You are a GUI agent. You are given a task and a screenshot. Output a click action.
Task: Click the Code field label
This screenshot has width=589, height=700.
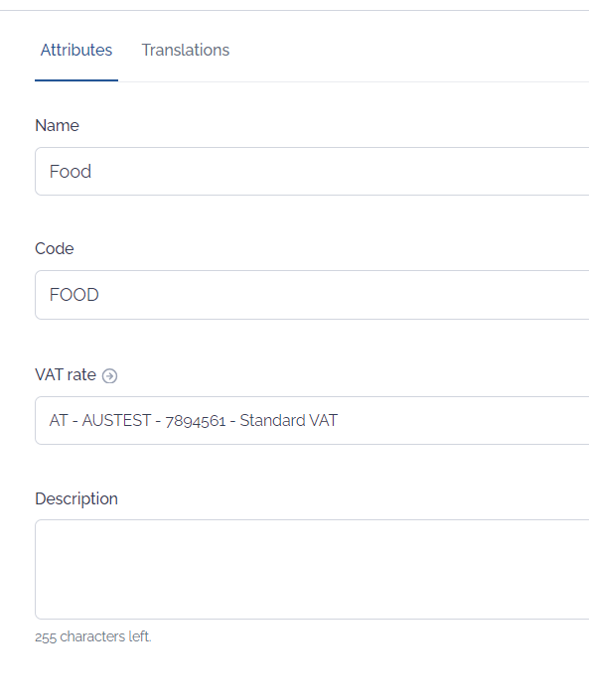[x=55, y=248]
